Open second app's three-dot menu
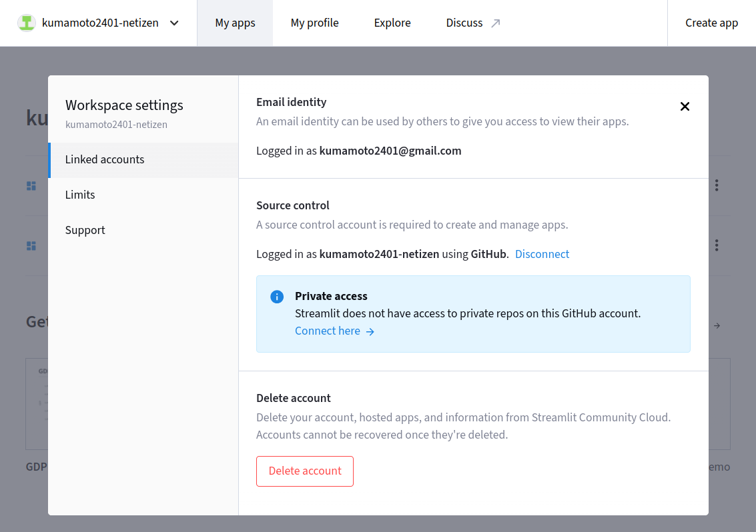 coord(717,245)
